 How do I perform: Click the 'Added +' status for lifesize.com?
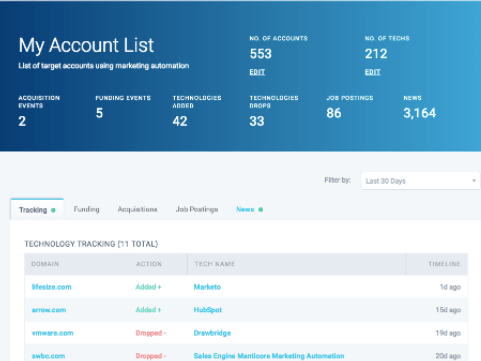[x=148, y=287]
